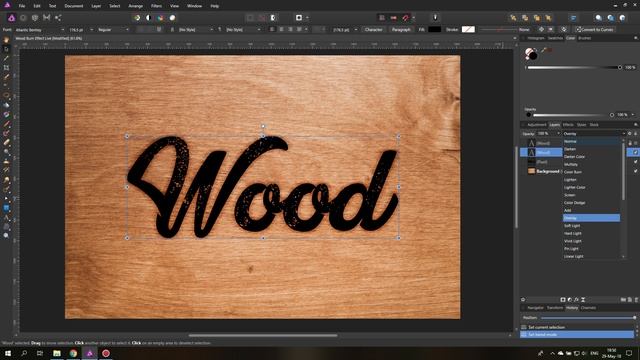Open Chrome from the taskbar
Image resolution: width=640 pixels, height=360 pixels.
point(73,353)
